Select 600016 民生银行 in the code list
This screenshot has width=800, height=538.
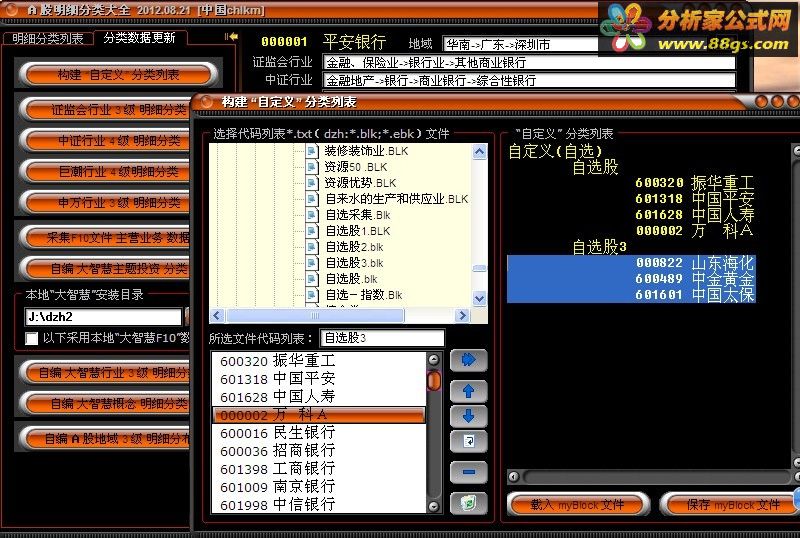pyautogui.click(x=318, y=433)
